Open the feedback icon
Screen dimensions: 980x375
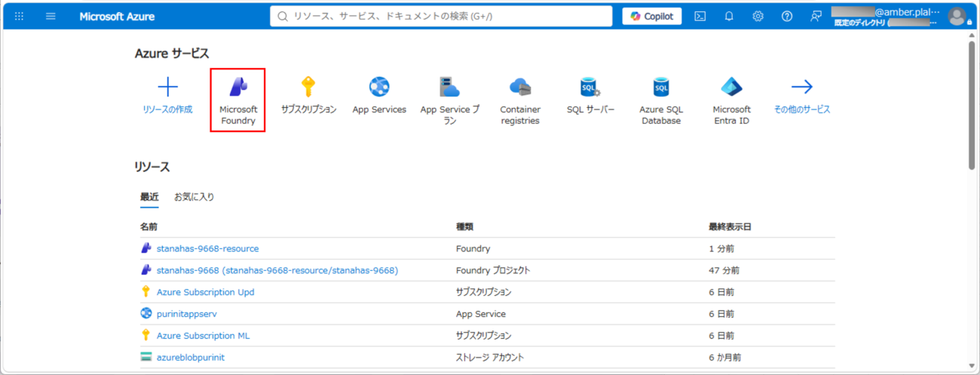816,17
